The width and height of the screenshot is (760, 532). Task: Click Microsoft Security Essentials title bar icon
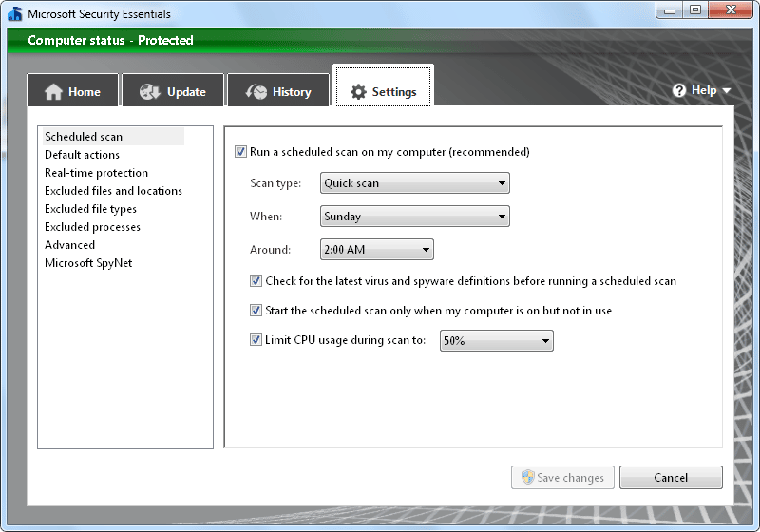point(14,14)
